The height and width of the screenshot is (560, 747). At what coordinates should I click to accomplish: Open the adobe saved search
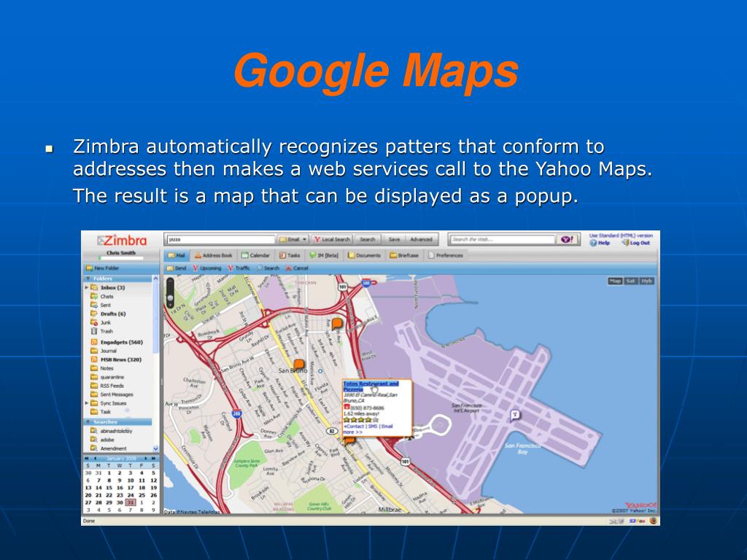pos(102,440)
